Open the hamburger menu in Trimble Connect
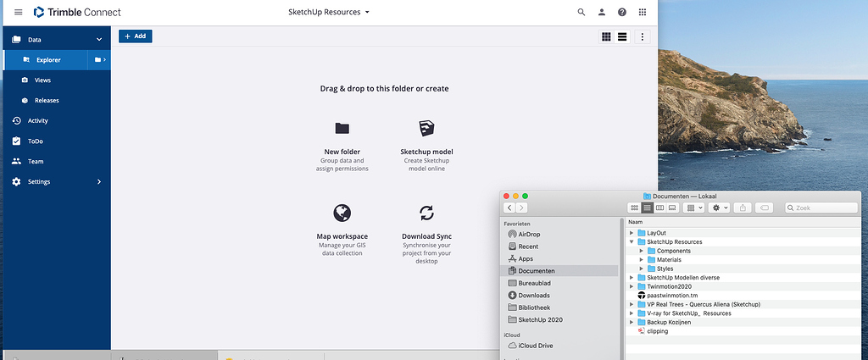Viewport: 868px width, 360px height. click(19, 12)
